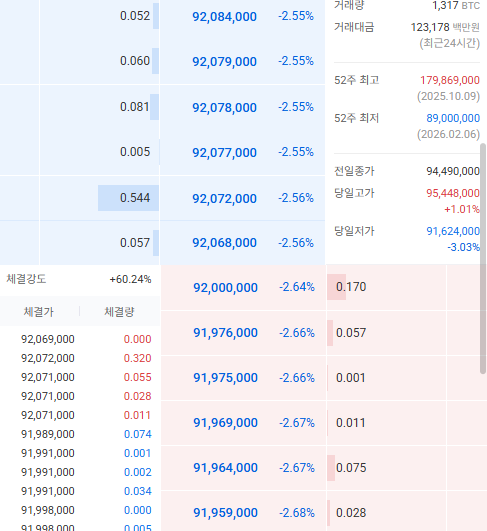This screenshot has height=531, width=487.
Task: Click the +60.24% trade strength value
Action: 130,279
